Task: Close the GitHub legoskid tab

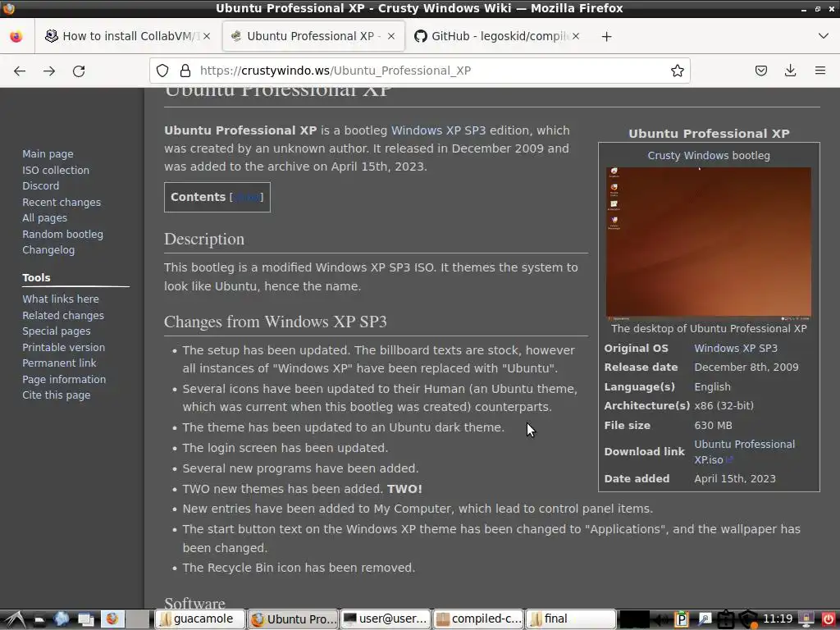Action: pos(575,36)
